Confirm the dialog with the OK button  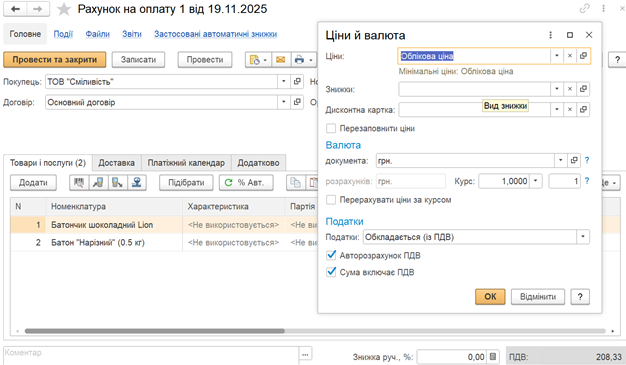(x=490, y=297)
